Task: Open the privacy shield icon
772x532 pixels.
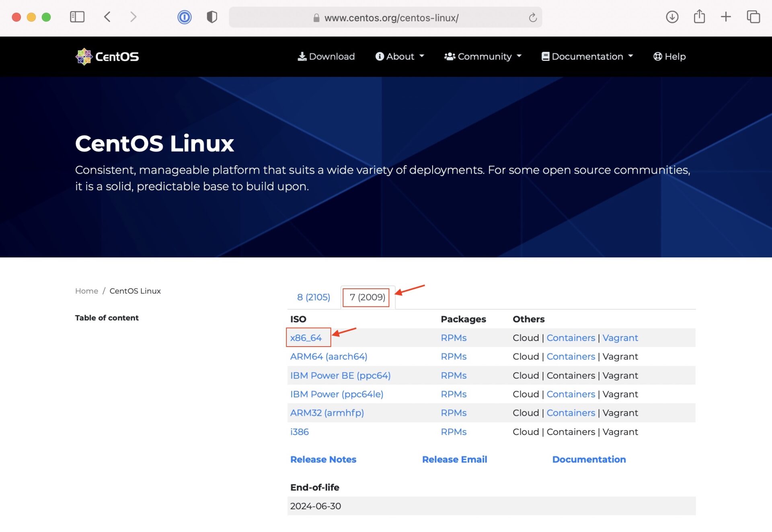Action: (212, 17)
